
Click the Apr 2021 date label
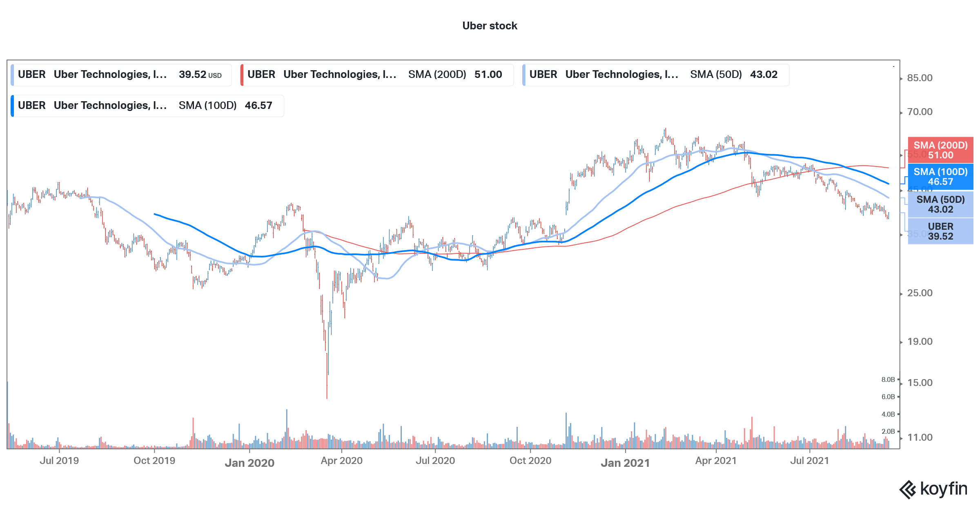[716, 461]
